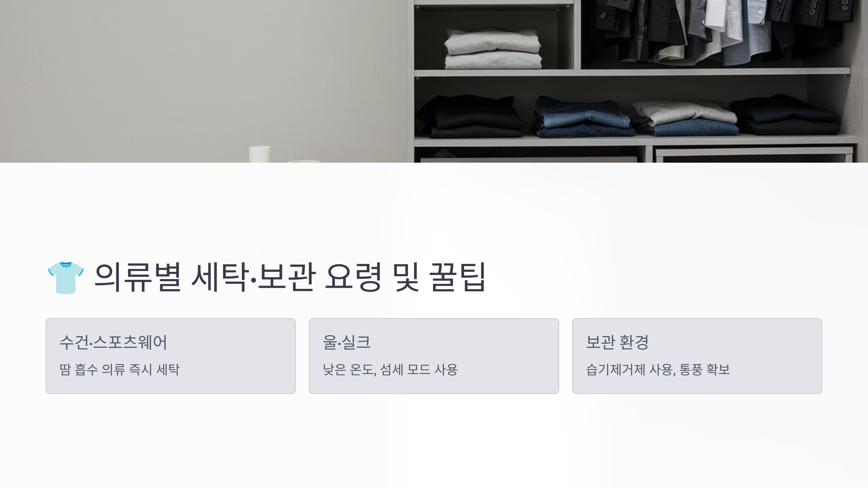This screenshot has width=868, height=488.
Task: Select the text 습기제거제 사용, 통풍 확보
Action: (x=658, y=369)
